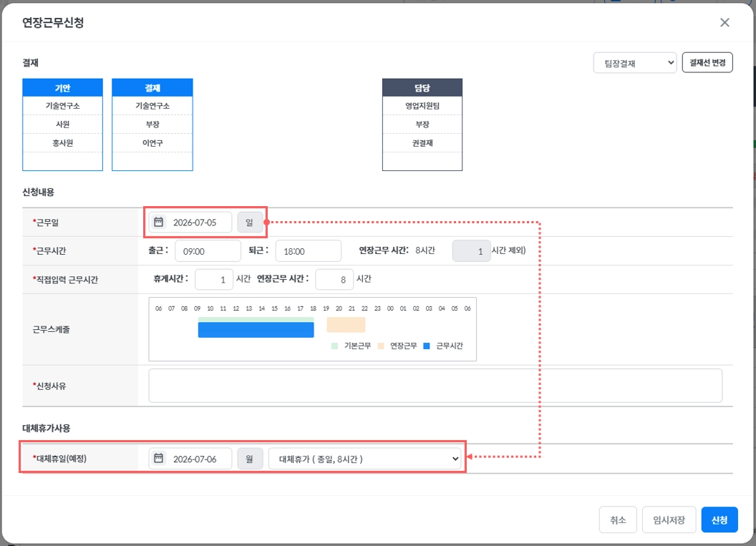The image size is (756, 546).
Task: Click the 대체휴일 date field 2026-07-06
Action: (x=190, y=459)
